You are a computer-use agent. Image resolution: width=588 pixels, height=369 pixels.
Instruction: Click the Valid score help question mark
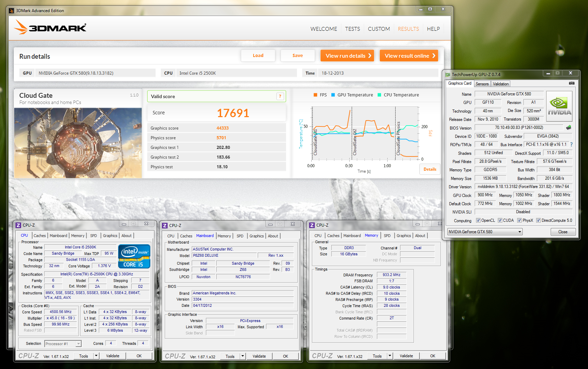(x=280, y=96)
